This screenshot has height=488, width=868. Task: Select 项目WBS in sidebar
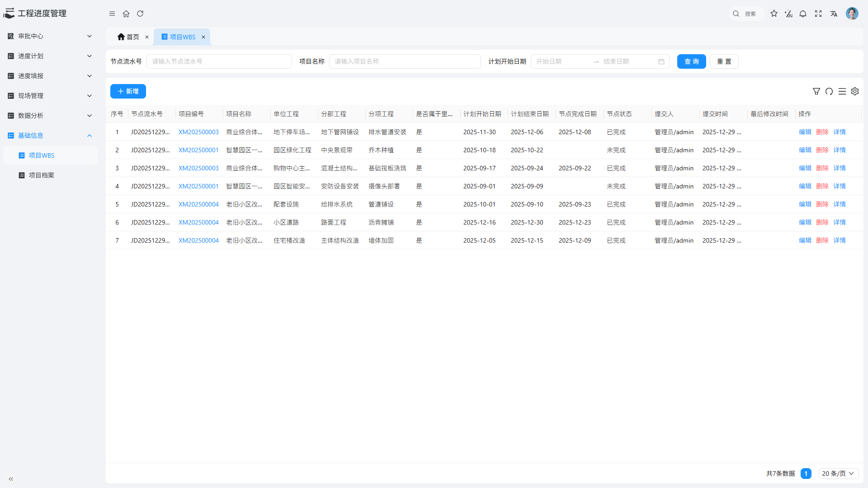(x=50, y=155)
